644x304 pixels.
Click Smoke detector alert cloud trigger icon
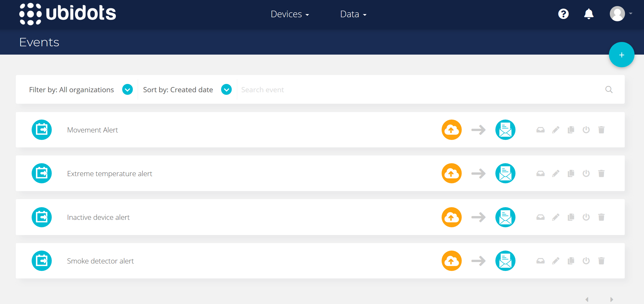point(452,261)
